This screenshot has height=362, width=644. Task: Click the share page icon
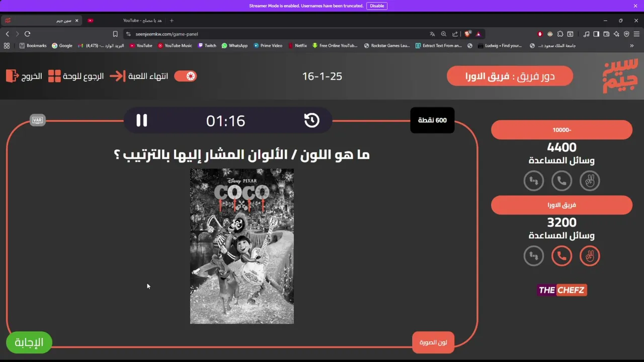(455, 34)
